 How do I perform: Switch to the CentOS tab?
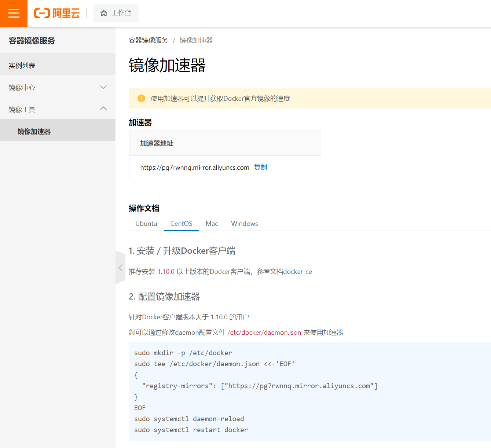point(181,224)
